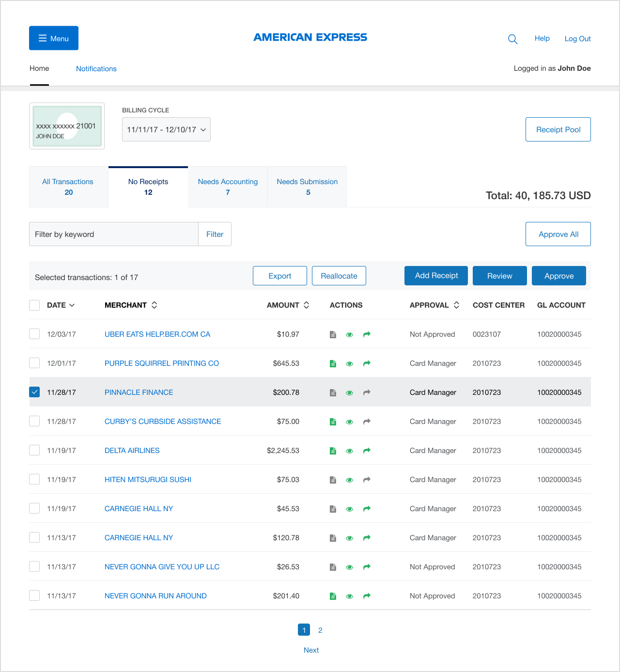
Task: Click the Filter button beside keyword field
Action: [215, 234]
